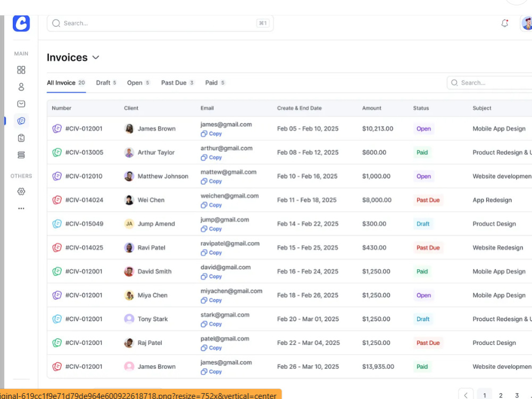532x399 pixels.
Task: Click invoice icon of #CIV-014025
Action: pyautogui.click(x=57, y=247)
